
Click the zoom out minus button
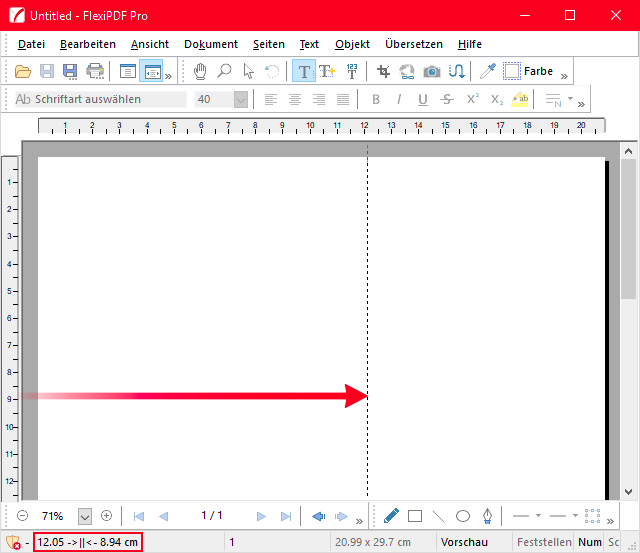pos(23,516)
